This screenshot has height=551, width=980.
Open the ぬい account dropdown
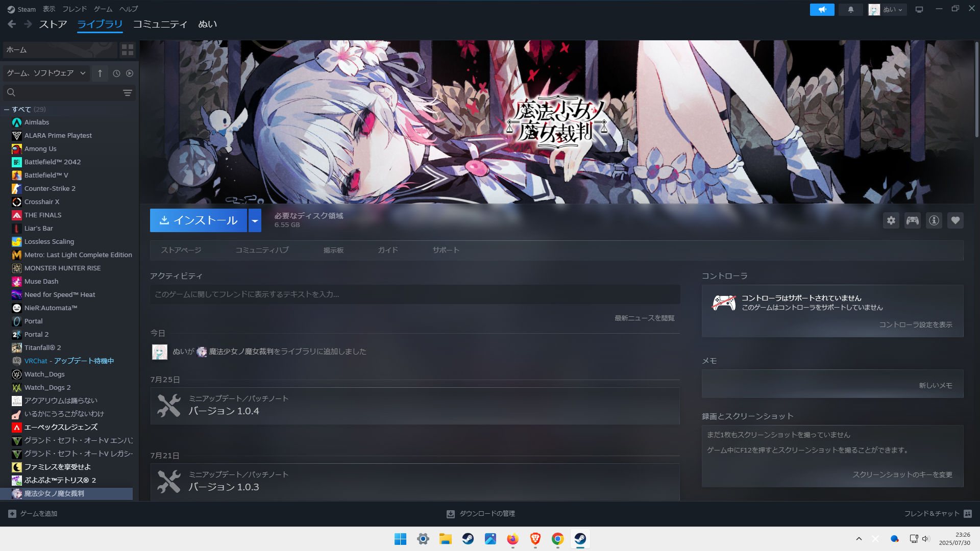tap(887, 10)
